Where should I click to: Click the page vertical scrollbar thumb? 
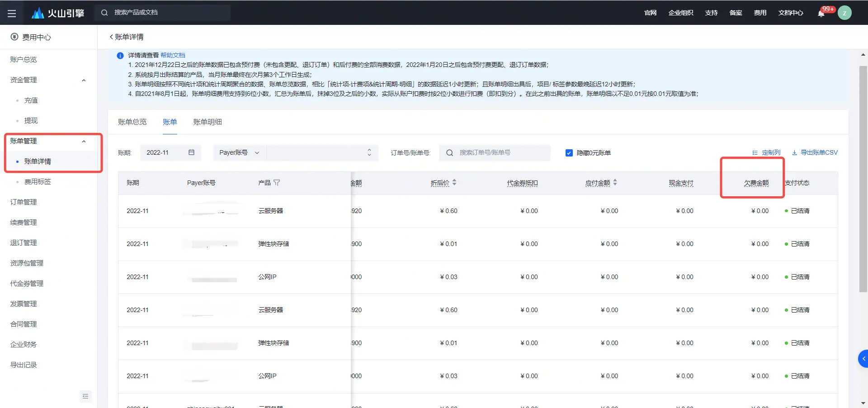[x=863, y=179]
